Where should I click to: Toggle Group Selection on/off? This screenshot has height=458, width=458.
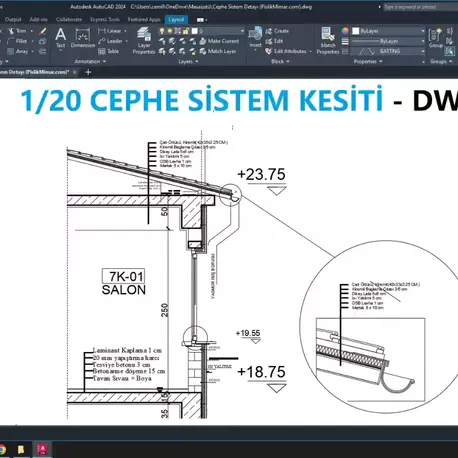click(450, 51)
